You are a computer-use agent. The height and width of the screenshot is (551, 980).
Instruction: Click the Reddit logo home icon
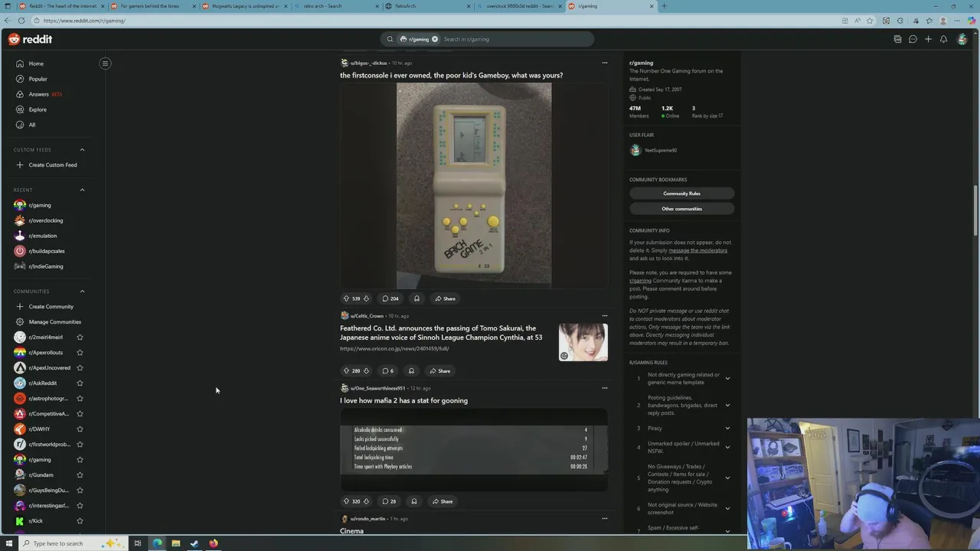point(31,39)
